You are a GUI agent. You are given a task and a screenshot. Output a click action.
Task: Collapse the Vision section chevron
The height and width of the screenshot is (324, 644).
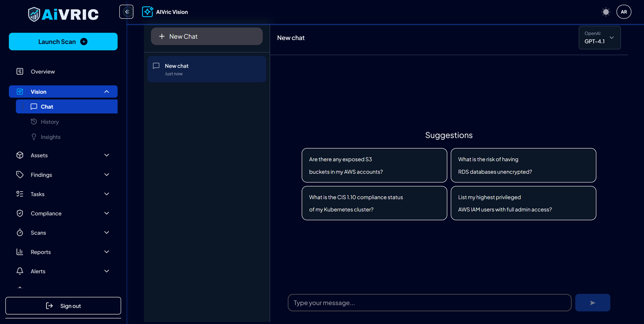[107, 92]
